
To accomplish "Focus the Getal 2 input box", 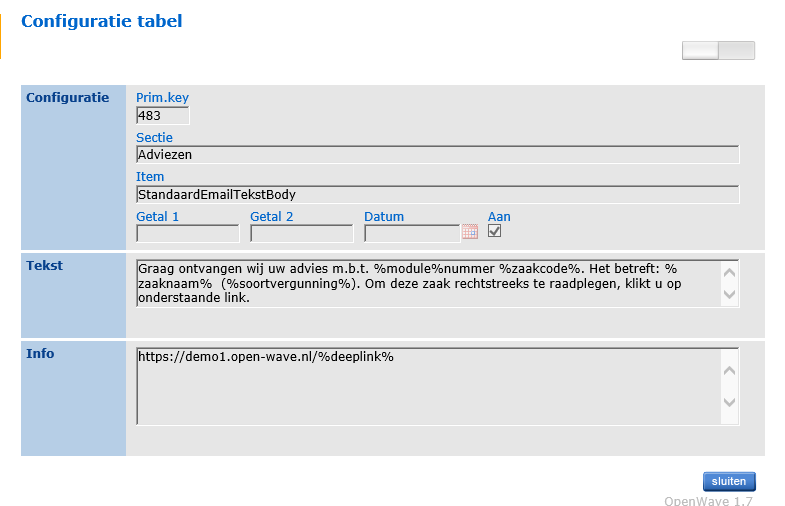I will pos(302,234).
